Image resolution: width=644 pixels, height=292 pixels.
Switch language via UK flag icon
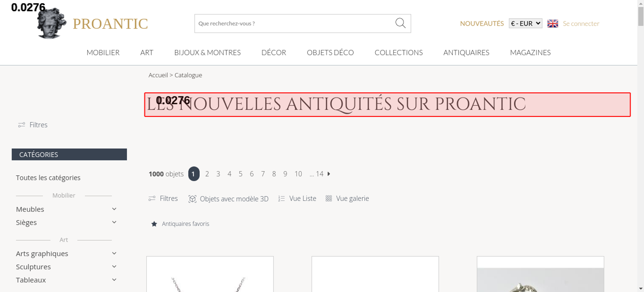(553, 23)
